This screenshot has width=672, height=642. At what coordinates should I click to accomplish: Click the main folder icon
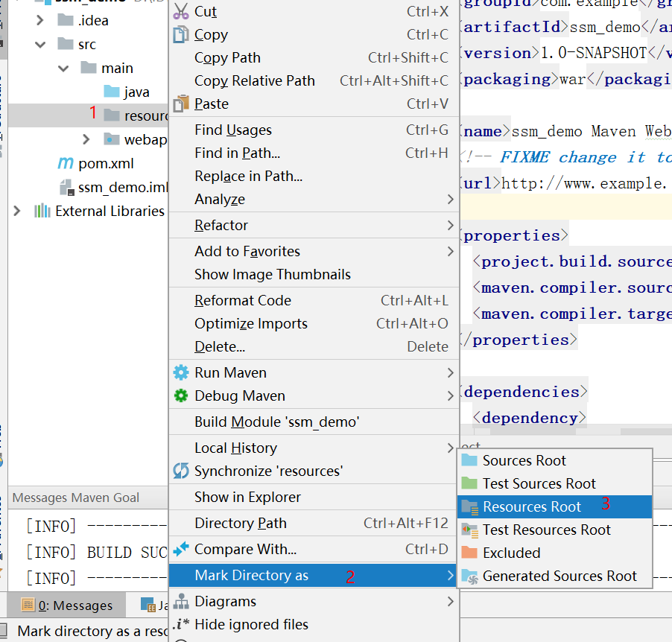point(89,67)
